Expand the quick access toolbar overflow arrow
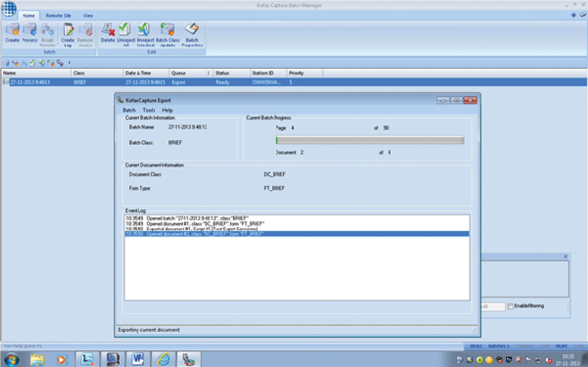Image resolution: width=588 pixels, height=367 pixels. click(x=69, y=62)
